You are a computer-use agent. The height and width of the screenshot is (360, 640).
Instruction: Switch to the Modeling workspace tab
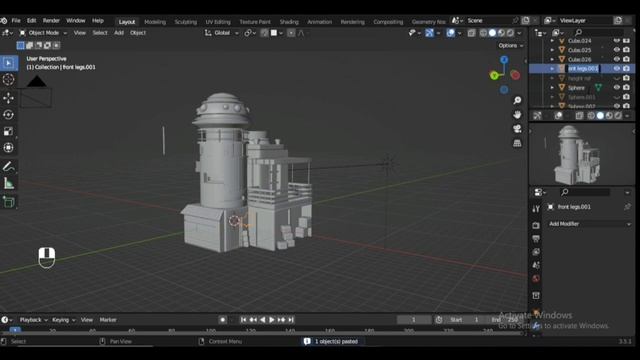155,22
